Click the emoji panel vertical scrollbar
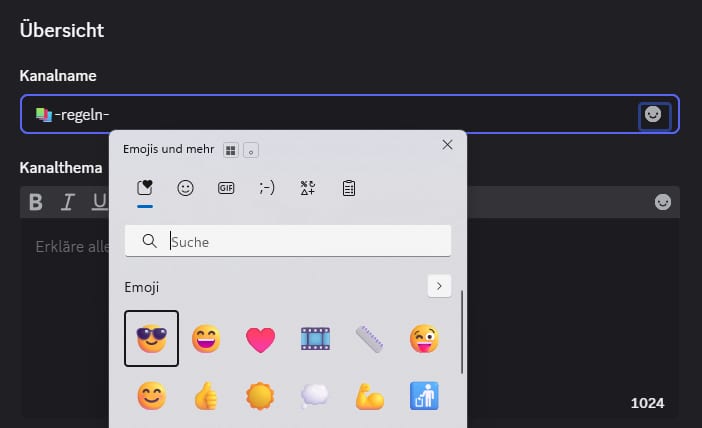The image size is (702, 428). pos(462,332)
